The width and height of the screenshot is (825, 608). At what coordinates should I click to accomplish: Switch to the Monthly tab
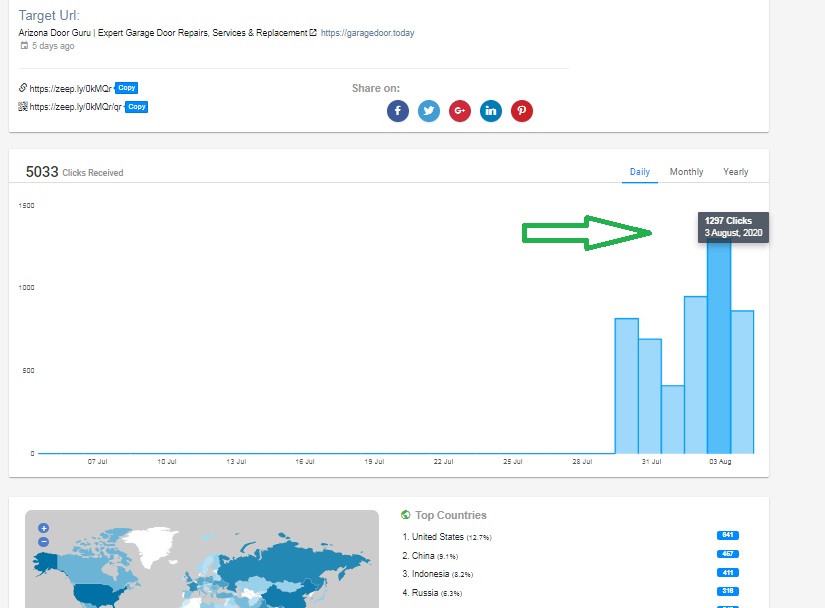point(686,172)
